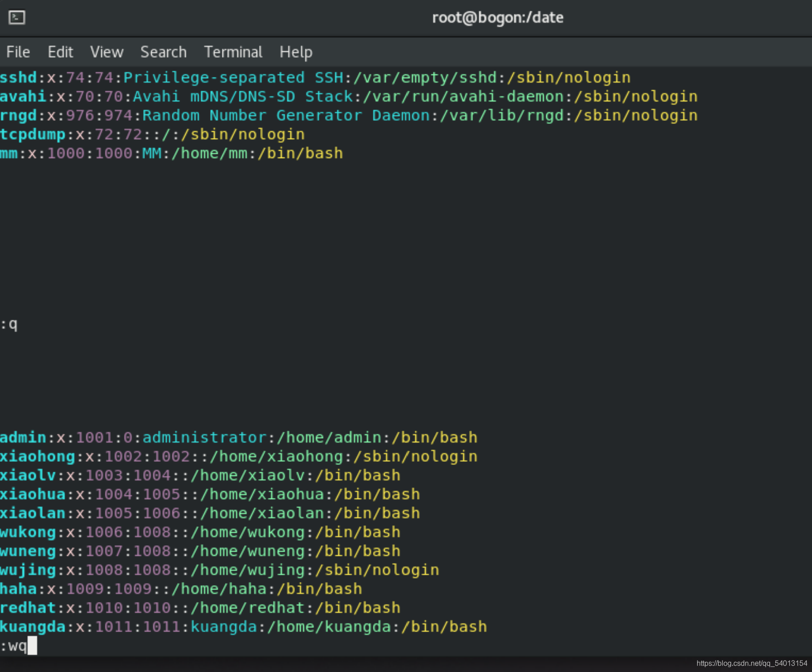
Task: Click the xiaolv user entry line
Action: 200,475
